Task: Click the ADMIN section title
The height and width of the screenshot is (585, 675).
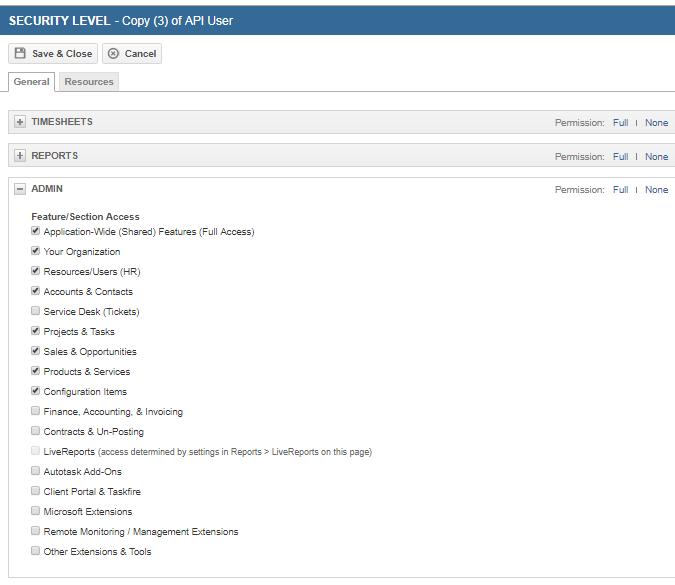Action: pos(47,189)
